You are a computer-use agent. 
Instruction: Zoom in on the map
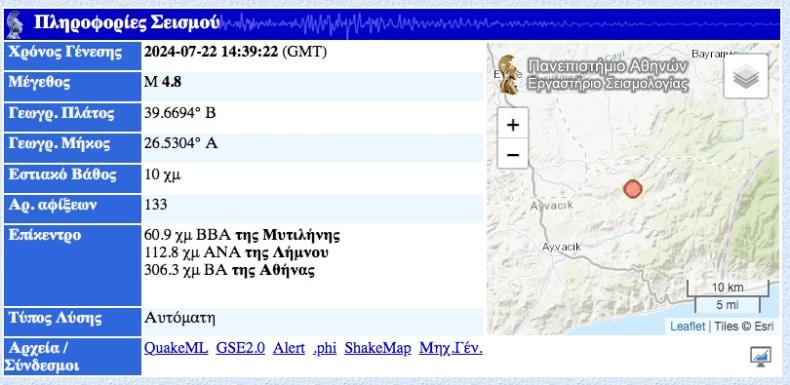[x=513, y=124]
